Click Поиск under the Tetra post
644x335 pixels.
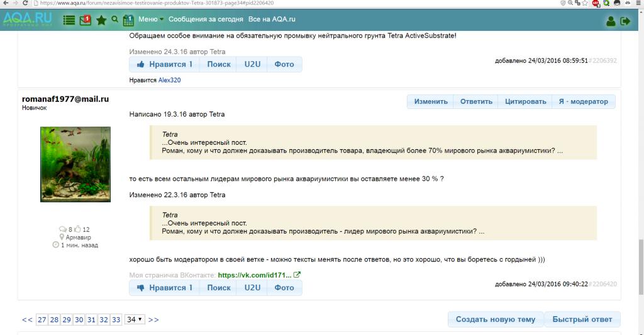pos(218,64)
